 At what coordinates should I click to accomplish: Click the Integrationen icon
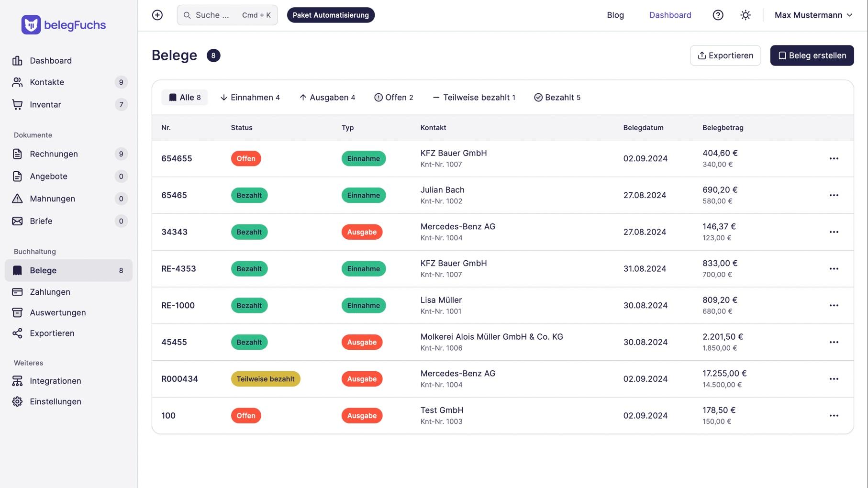pos(17,381)
